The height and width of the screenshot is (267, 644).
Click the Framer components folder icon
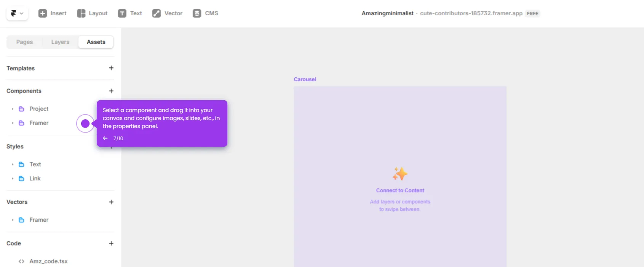[22, 123]
